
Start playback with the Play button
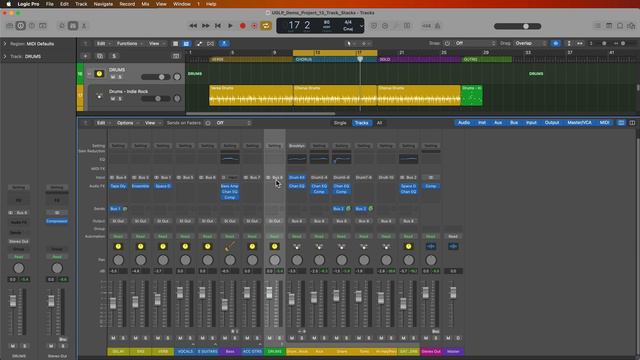[x=230, y=26]
